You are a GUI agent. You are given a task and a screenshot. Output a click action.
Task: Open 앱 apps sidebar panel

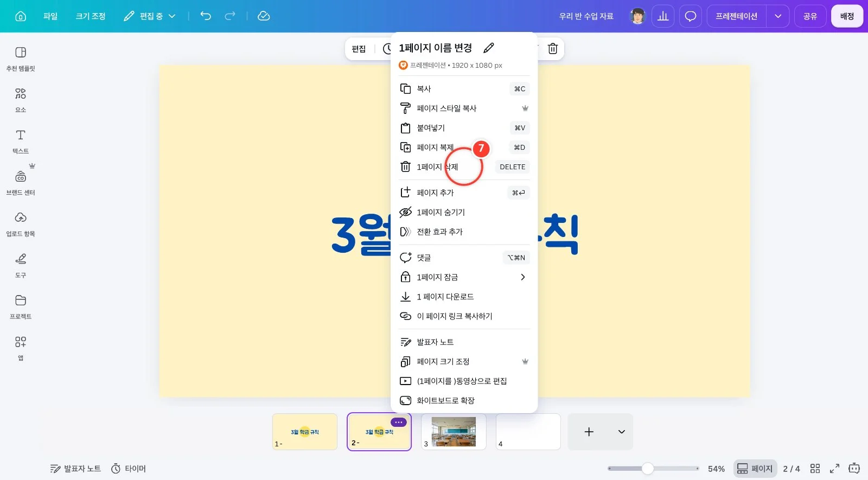tap(21, 348)
